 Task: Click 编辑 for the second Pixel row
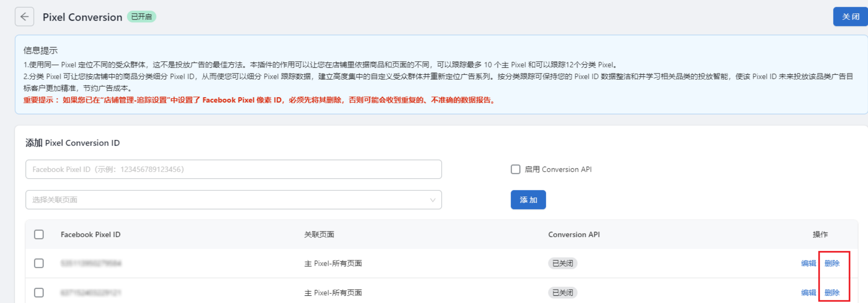[x=808, y=293]
